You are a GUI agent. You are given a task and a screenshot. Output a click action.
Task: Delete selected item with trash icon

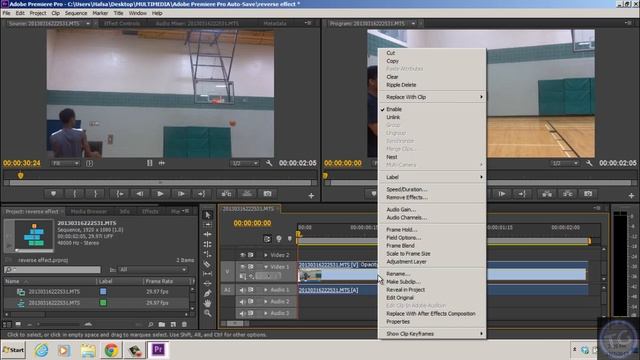[x=184, y=324]
